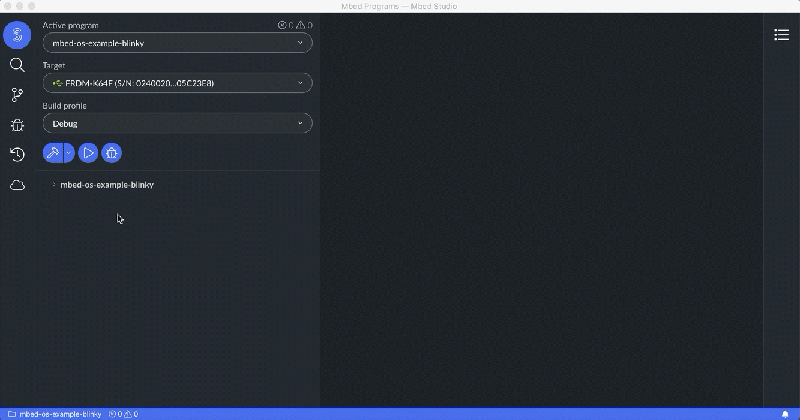Click the Build profile label
Screen dimensions: 800x420
64,106
